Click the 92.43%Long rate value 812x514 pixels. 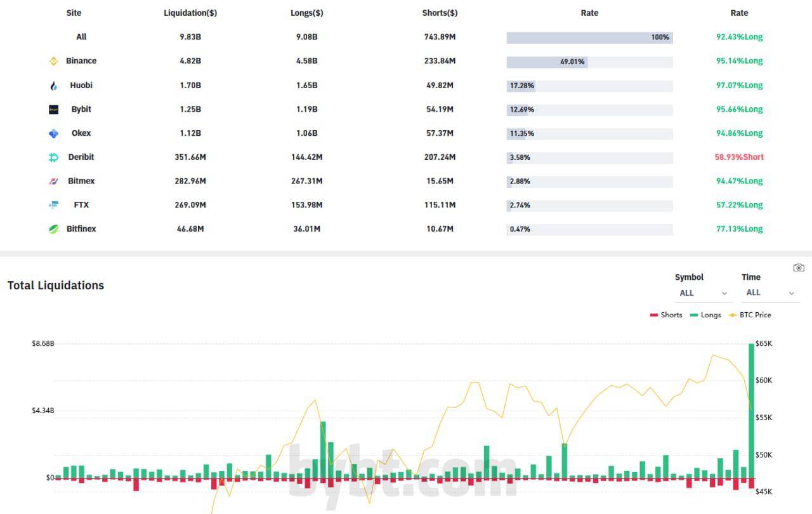pos(739,37)
